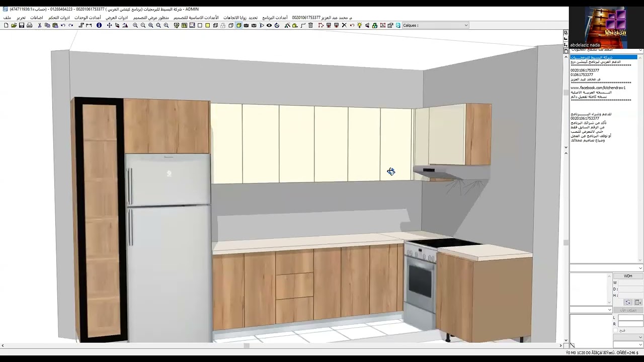Image resolution: width=644 pixels, height=362 pixels.
Task: Redo the last action
Action: pyautogui.click(x=70, y=25)
